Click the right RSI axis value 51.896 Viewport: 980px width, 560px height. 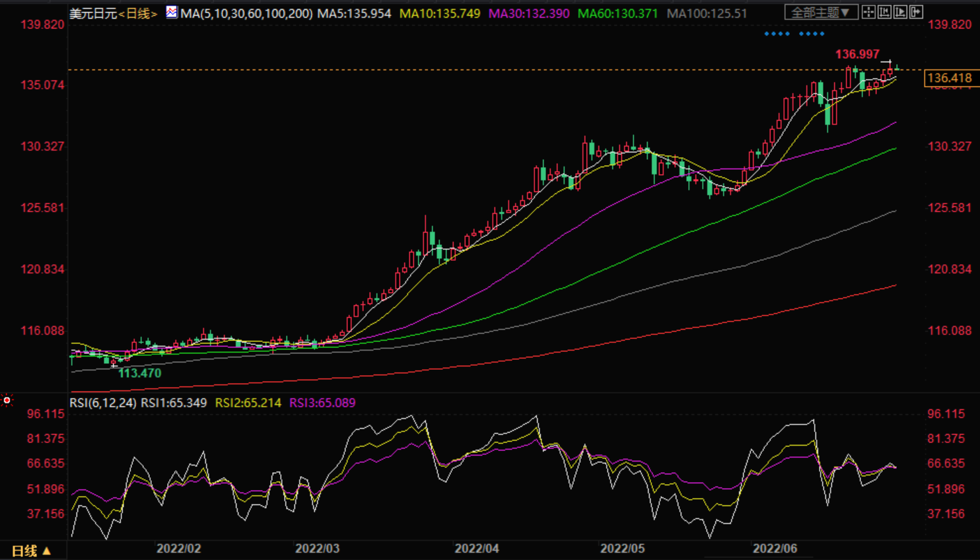947,489
